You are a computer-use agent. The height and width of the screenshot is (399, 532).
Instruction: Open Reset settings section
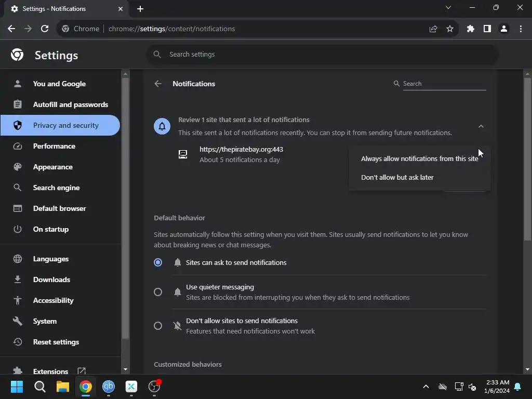click(60, 342)
